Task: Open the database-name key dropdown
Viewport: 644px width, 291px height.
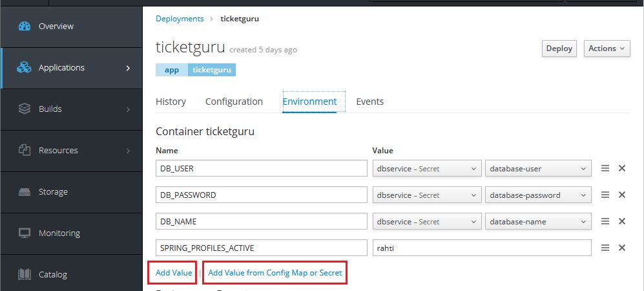Action: tap(538, 222)
